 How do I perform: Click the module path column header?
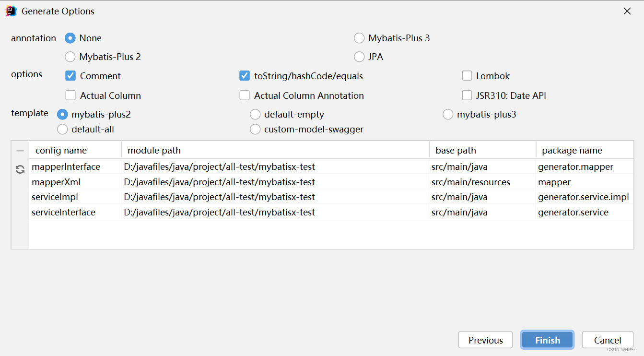coord(276,150)
